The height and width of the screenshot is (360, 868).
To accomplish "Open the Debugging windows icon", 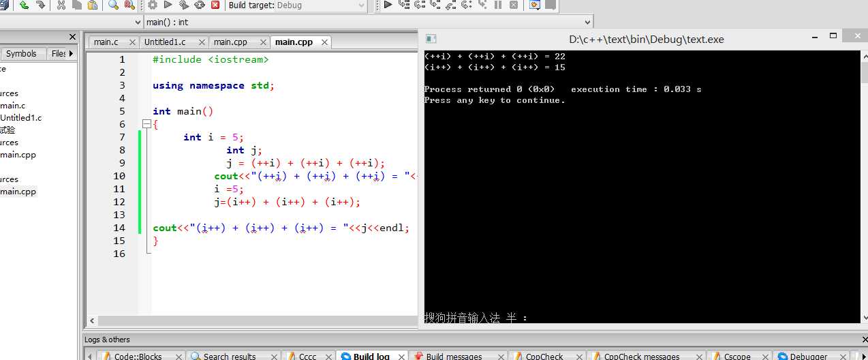I will coord(535,5).
